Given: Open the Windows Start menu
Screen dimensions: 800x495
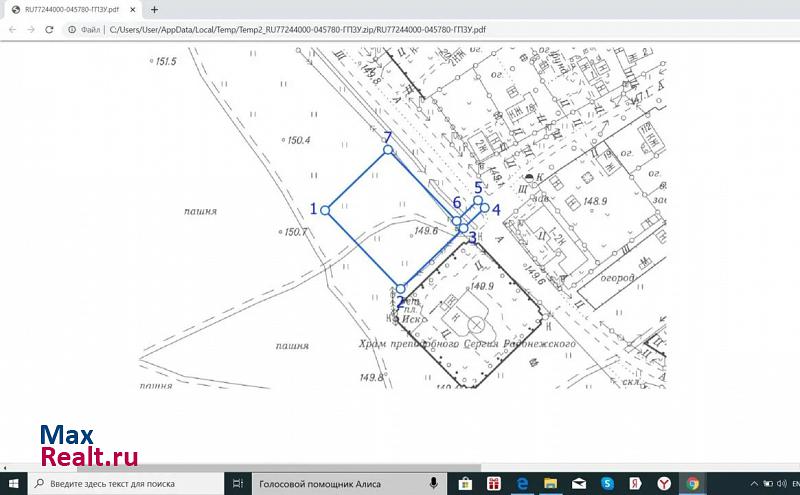Looking at the screenshot, I should click(14, 483).
